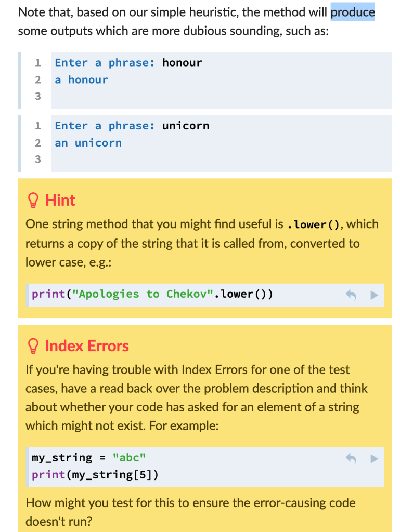Select line 2 reading 'an unicorn'
Screen dimensions: 400x532
point(88,142)
